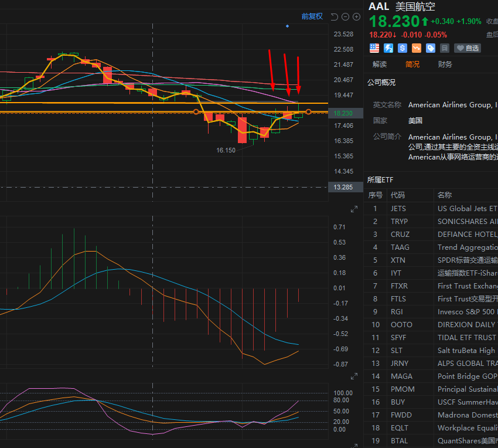Select right orange handle of horizontal line
Viewport: 498px width, 448px height.
click(x=308, y=111)
